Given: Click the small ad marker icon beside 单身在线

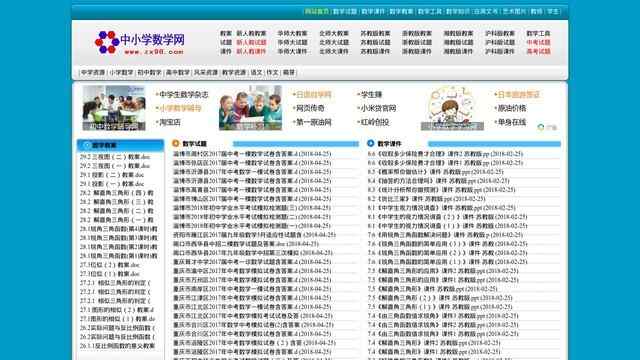Looking at the screenshot, I should pos(540,127).
